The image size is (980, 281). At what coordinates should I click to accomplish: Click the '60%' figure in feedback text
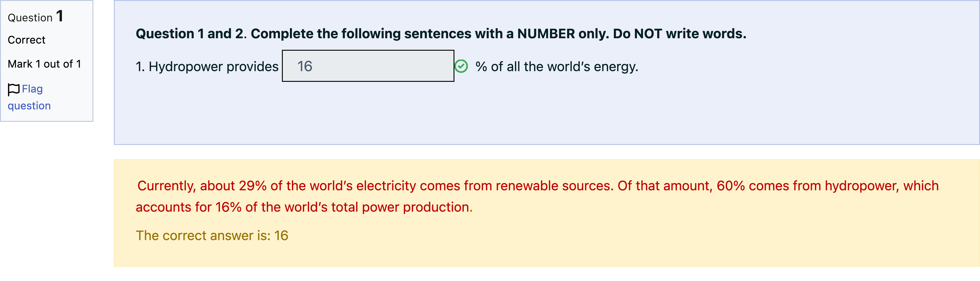731,186
